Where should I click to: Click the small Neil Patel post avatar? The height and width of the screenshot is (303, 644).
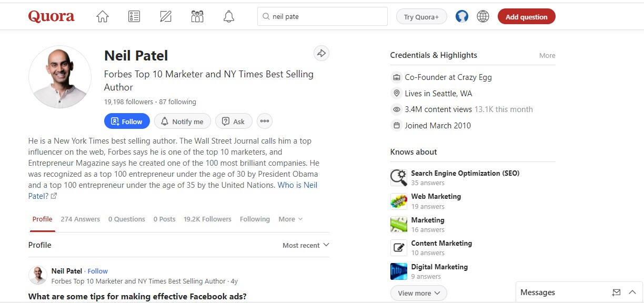coord(38,276)
